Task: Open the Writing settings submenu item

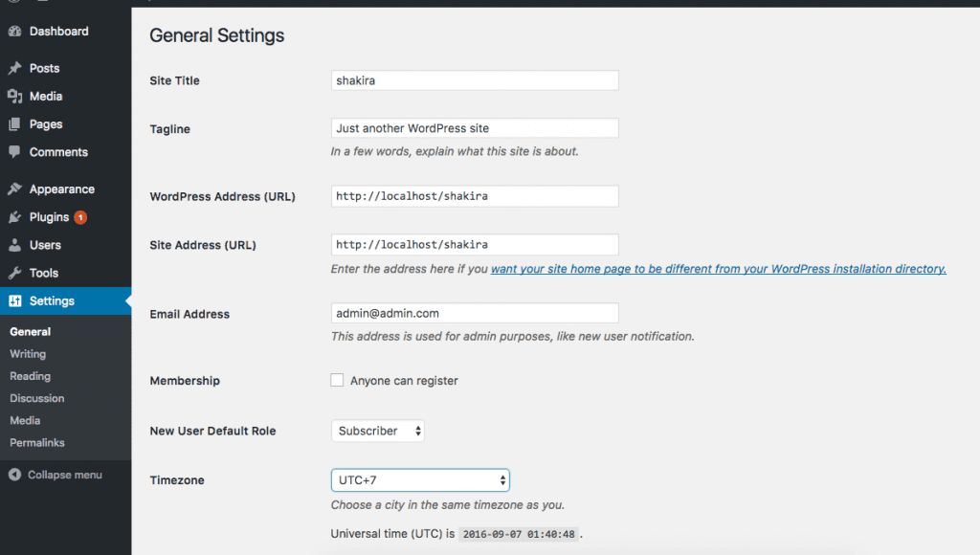Action: click(28, 354)
